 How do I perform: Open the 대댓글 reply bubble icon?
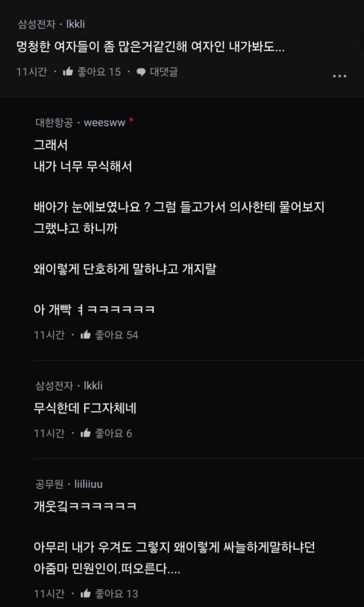coord(141,72)
